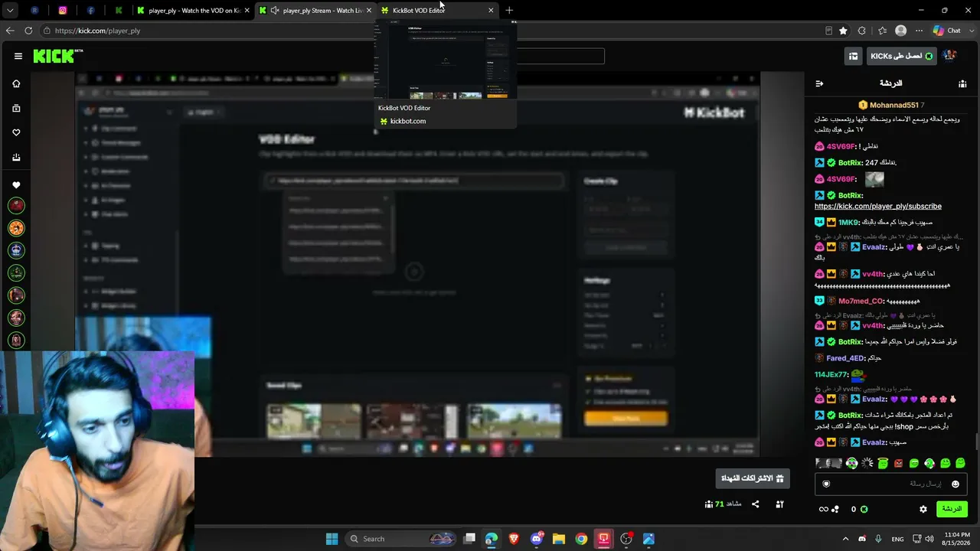Open the Copilot Chat dropdown arrow
The width and height of the screenshot is (980, 551).
971,31
